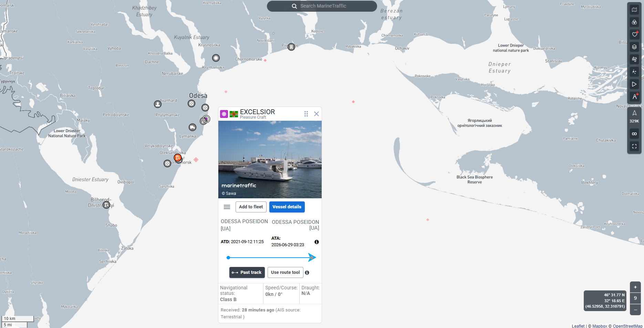Click the EXCELSIOR yacht photo thumbnail

(270, 159)
